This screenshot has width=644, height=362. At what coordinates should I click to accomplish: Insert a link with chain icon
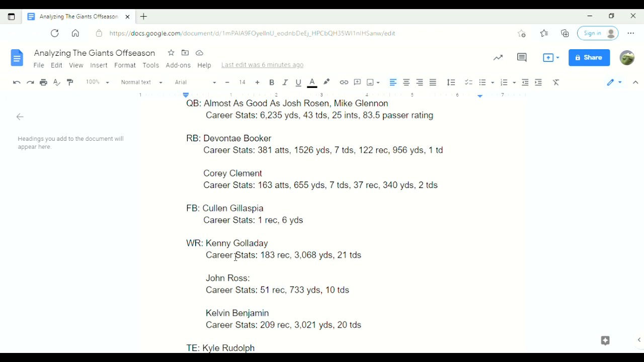click(344, 82)
